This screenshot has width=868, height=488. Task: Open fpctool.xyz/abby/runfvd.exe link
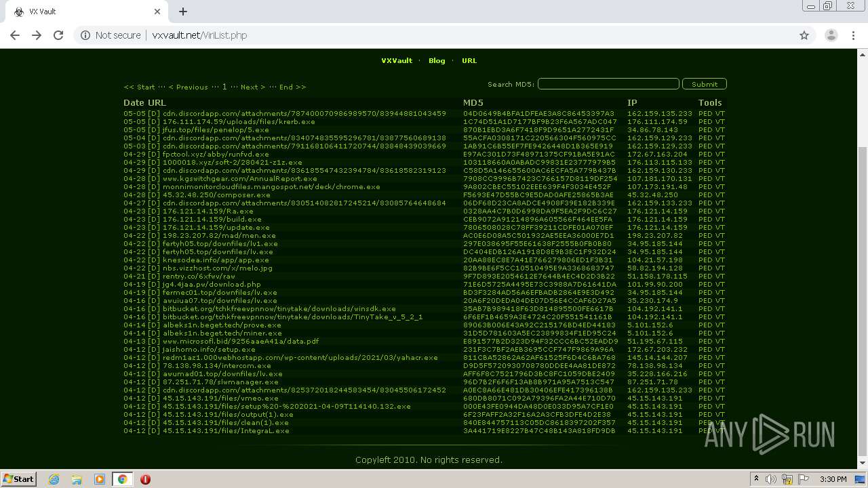click(216, 154)
